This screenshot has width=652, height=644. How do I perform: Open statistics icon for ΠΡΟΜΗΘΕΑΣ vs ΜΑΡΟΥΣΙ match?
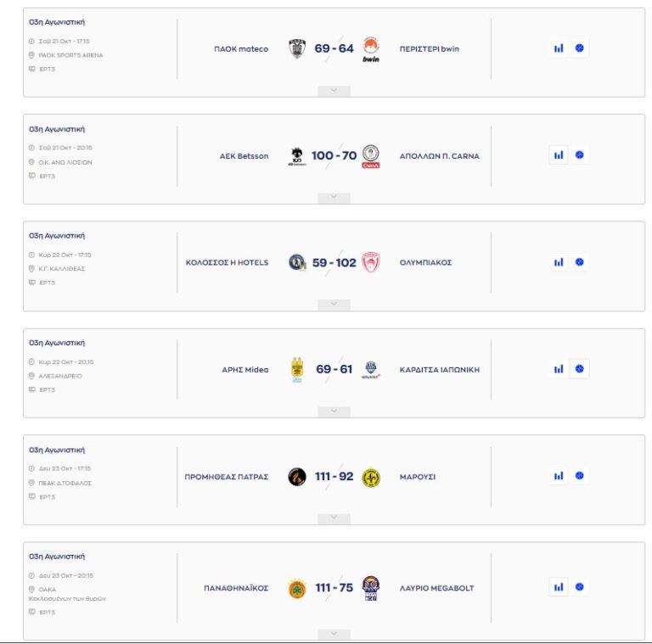tap(558, 476)
